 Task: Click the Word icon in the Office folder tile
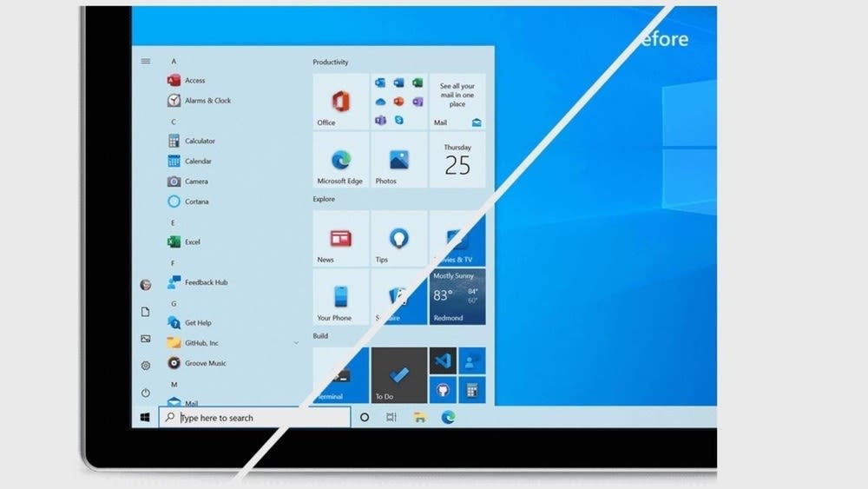pos(398,83)
